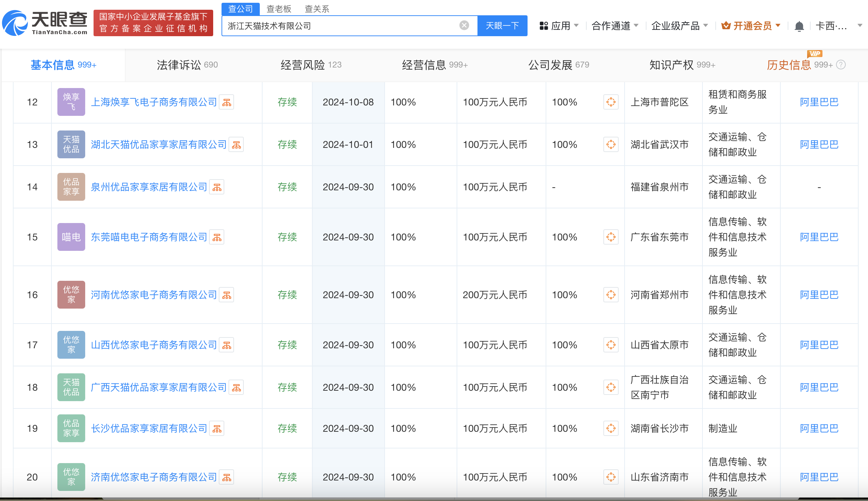Switch to the 查公司 search tab
Viewport: 868px width, 501px height.
[x=241, y=9]
